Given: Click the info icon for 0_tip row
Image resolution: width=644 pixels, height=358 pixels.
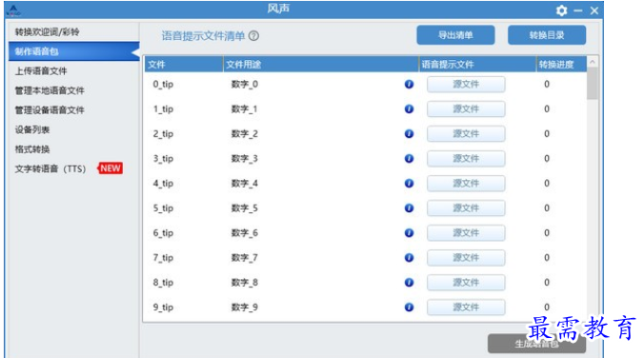Looking at the screenshot, I should (x=409, y=84).
